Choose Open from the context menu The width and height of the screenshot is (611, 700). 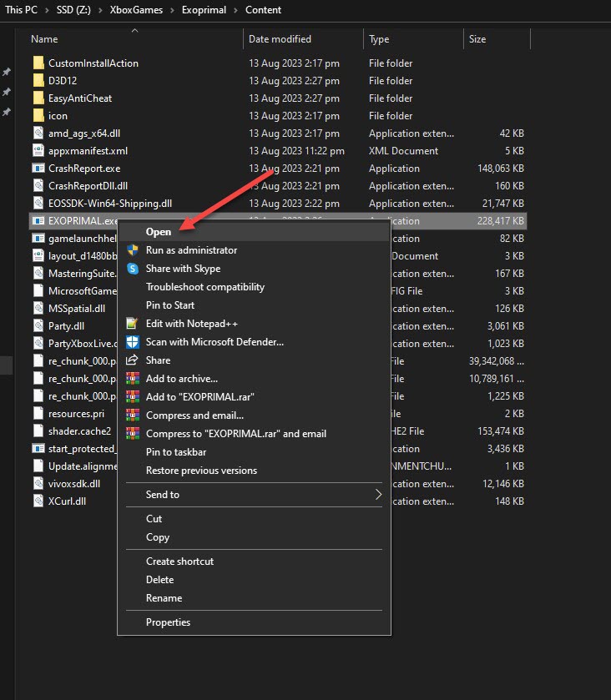(254, 232)
